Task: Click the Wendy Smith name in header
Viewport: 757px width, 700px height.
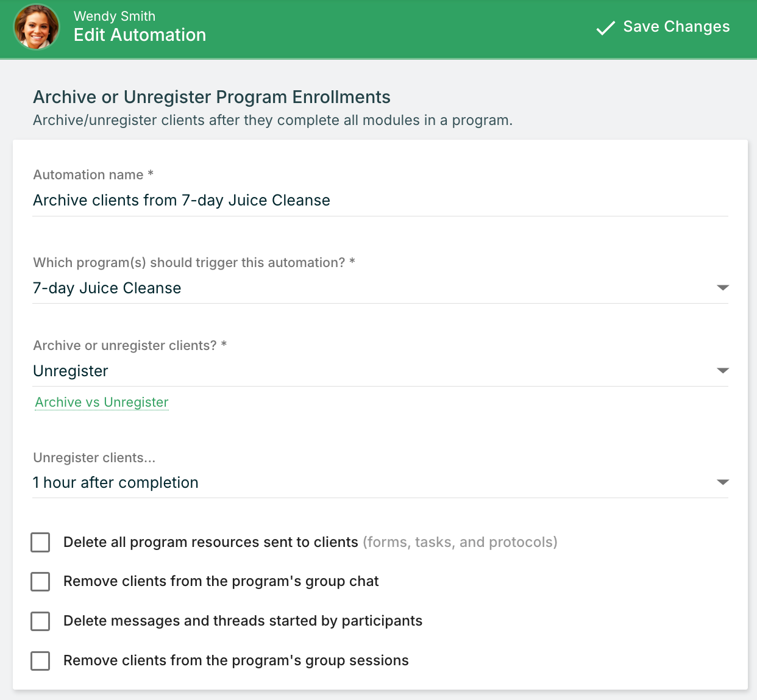Action: tap(115, 16)
